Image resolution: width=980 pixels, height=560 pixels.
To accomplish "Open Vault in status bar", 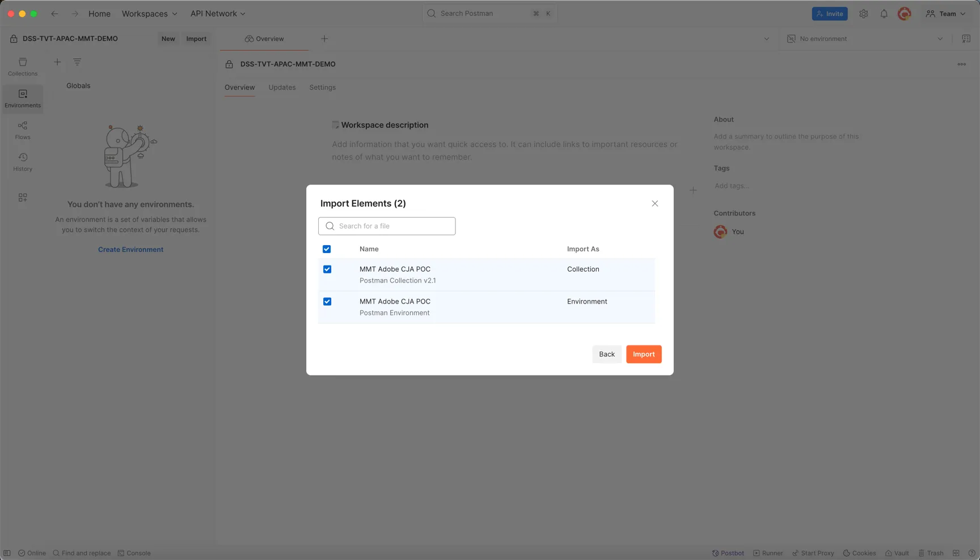I will 897,553.
